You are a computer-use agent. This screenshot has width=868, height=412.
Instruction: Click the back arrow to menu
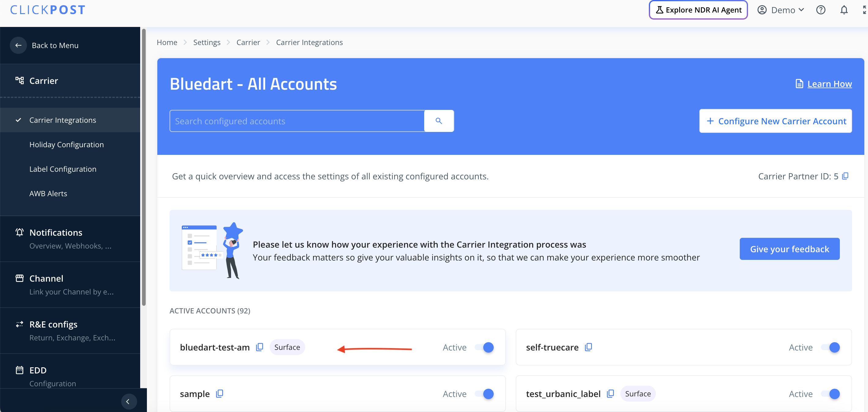coord(18,45)
